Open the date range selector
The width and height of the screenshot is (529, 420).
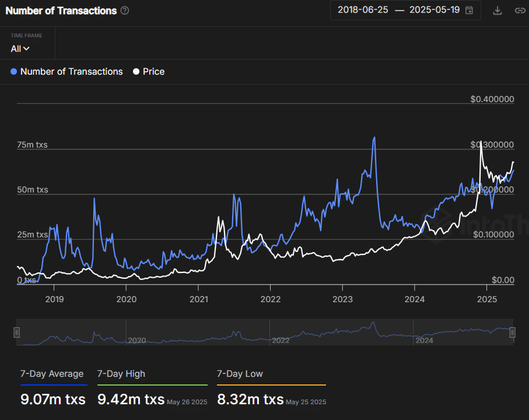tap(405, 10)
